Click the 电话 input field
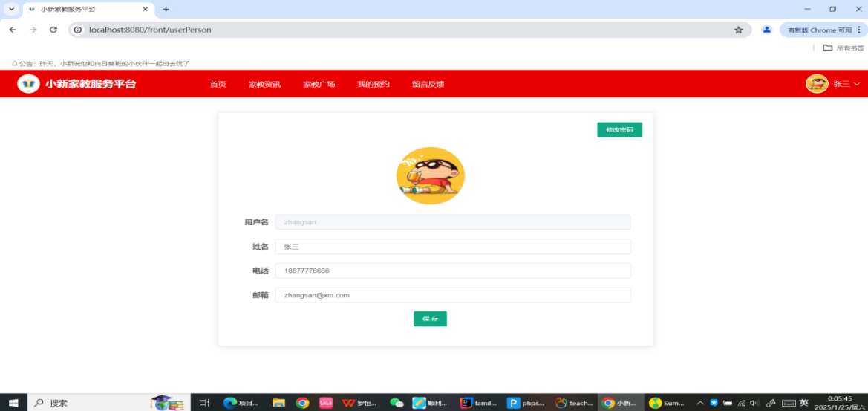 point(453,271)
